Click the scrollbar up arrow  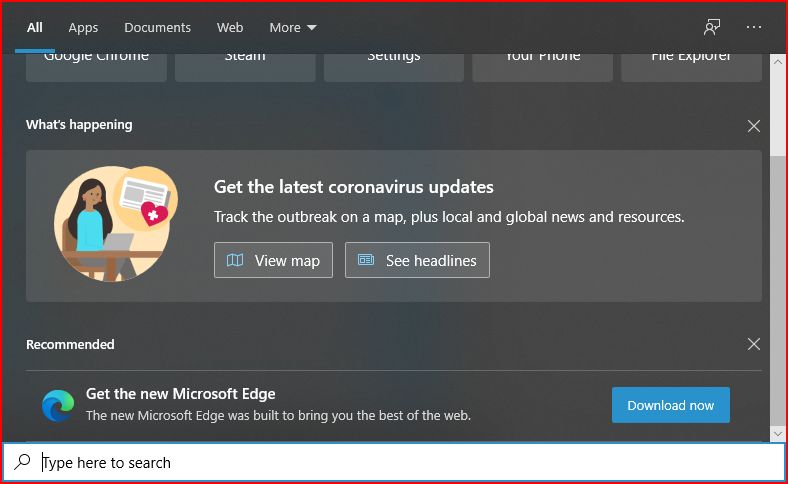777,62
